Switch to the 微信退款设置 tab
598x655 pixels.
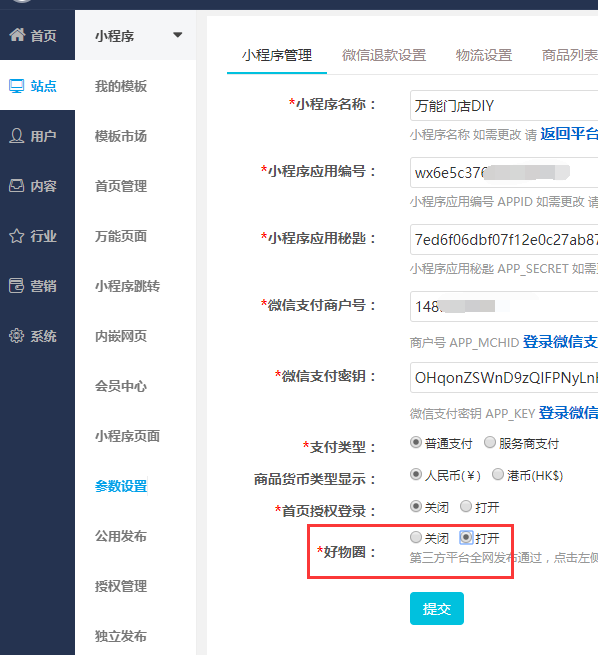coord(384,55)
